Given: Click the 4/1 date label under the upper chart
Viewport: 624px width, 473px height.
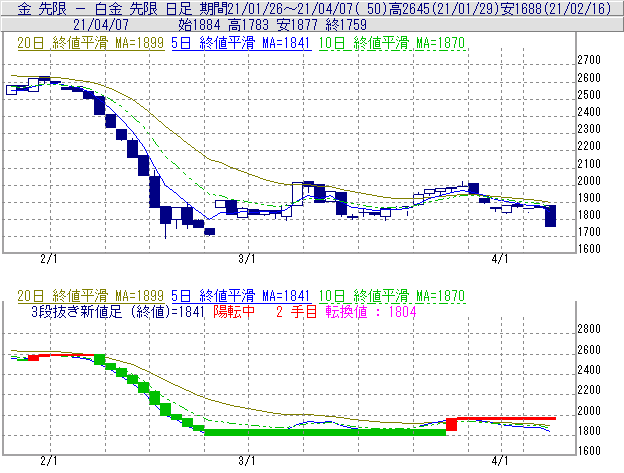Looking at the screenshot, I should tap(500, 259).
